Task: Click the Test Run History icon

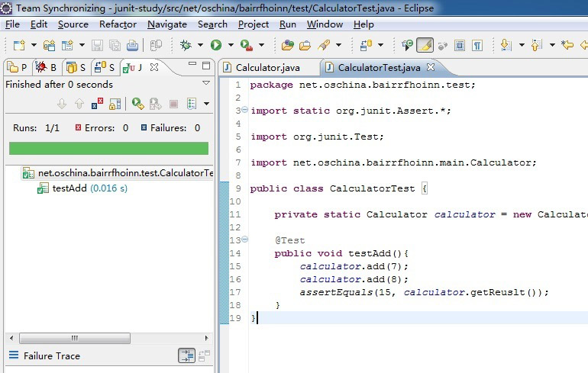Action: click(190, 104)
